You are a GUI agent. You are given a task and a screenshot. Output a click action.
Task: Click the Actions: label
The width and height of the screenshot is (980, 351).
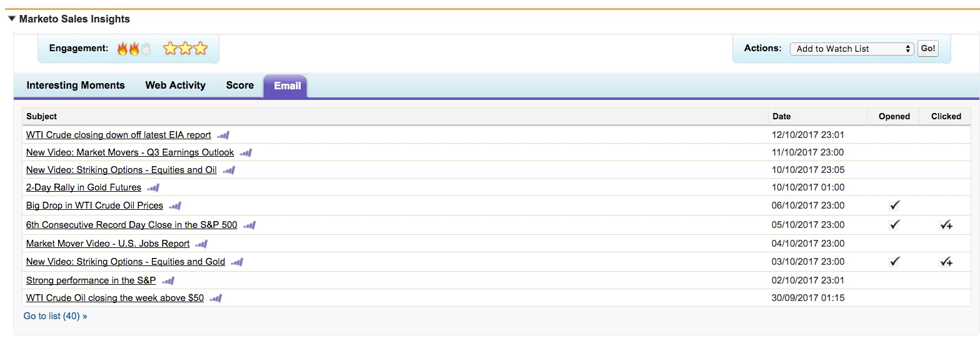pos(763,48)
